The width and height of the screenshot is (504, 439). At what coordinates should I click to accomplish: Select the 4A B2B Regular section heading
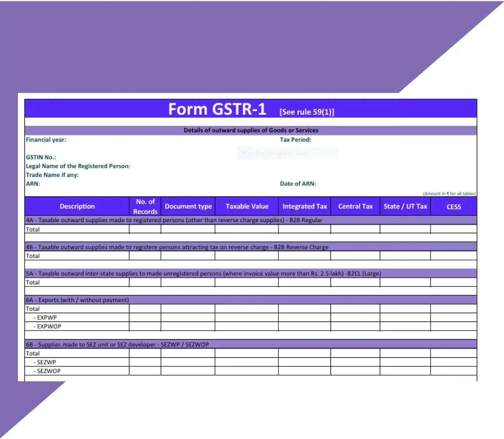click(174, 220)
